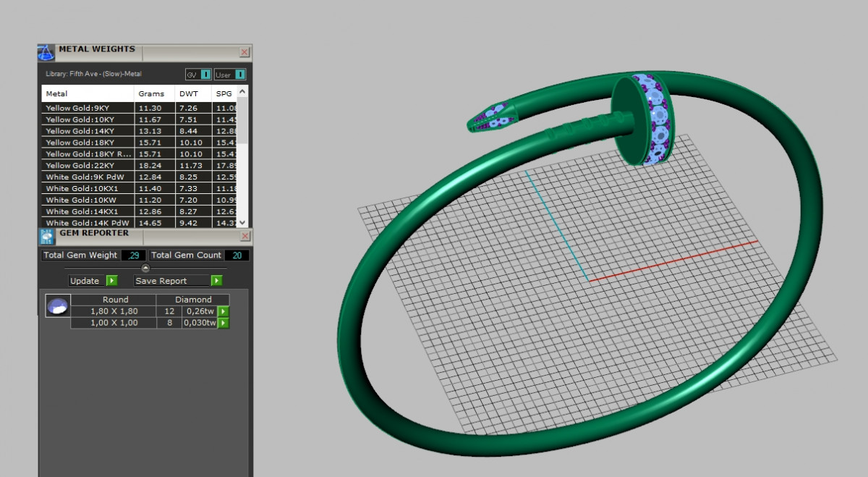Click the Metal column header

tap(88, 93)
